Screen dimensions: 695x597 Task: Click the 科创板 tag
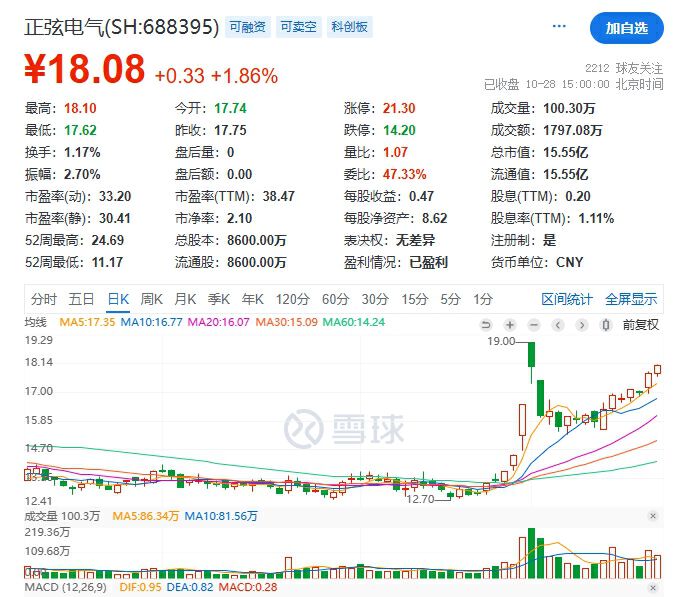pyautogui.click(x=349, y=27)
